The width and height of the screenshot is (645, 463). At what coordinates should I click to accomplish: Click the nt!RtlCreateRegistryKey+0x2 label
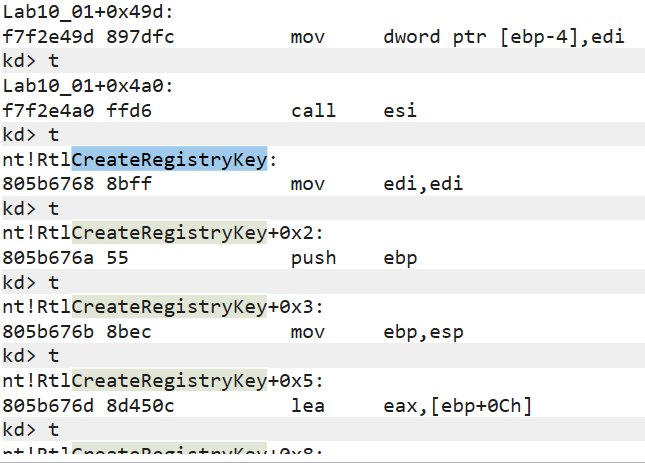coord(147,234)
